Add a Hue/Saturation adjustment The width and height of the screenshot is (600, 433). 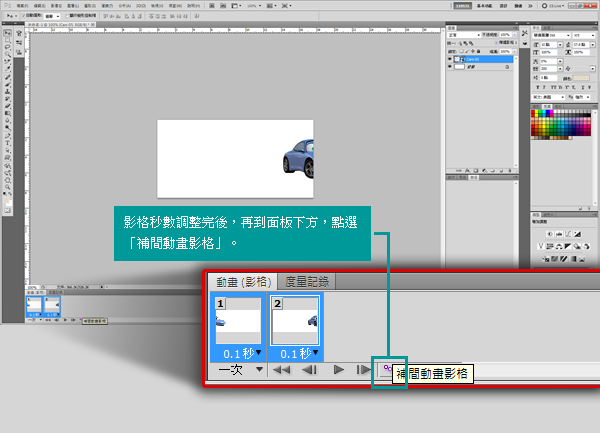[550, 246]
